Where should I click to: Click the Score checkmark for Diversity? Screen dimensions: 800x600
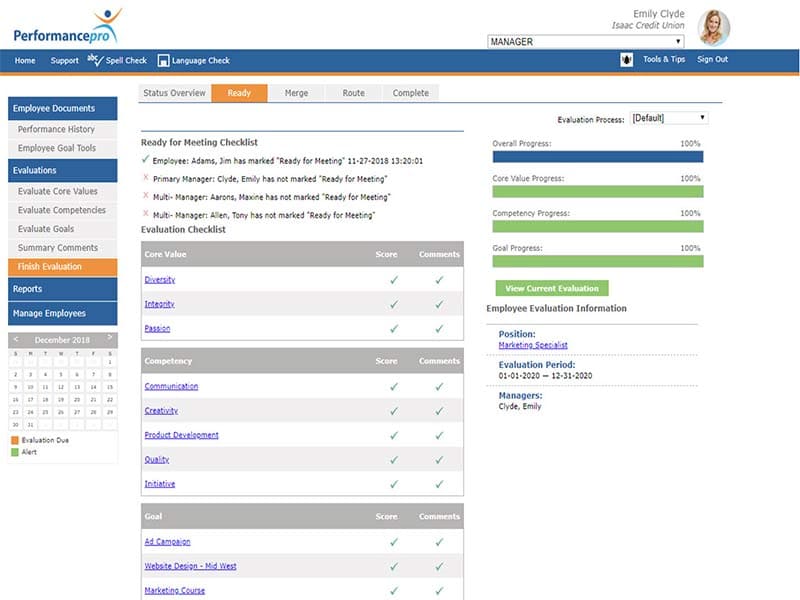[x=394, y=280]
